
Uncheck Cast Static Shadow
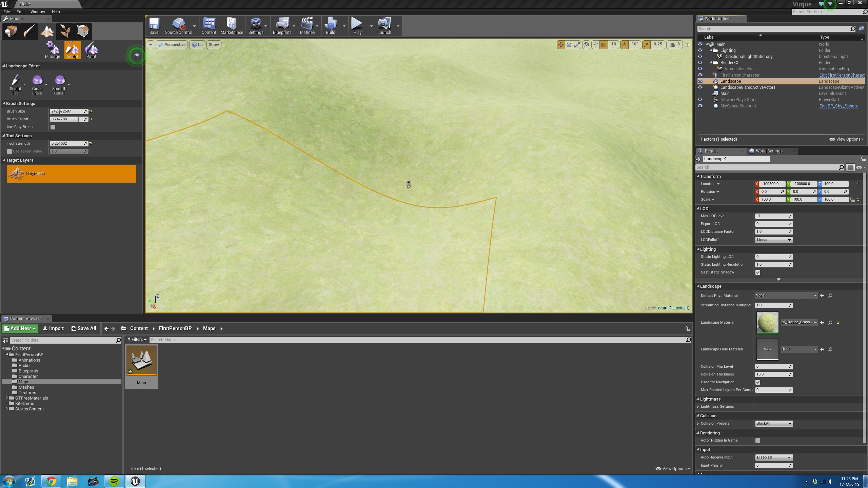coord(758,272)
